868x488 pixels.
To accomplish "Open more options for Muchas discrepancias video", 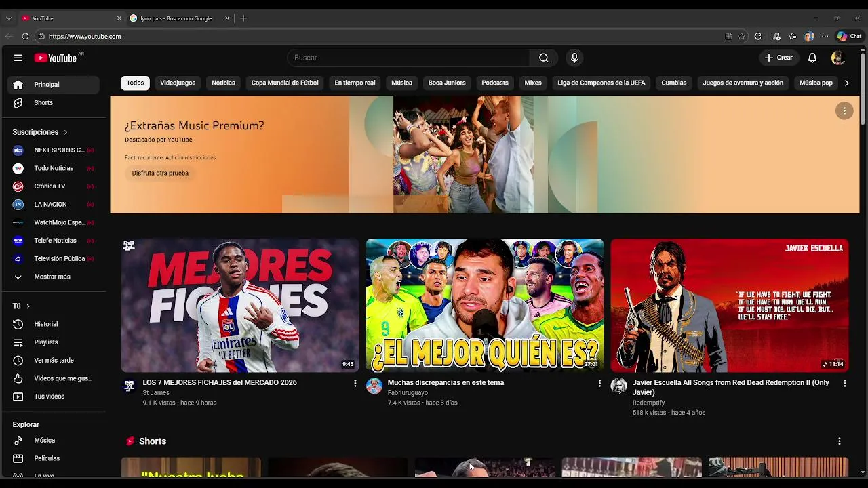I will (x=599, y=384).
